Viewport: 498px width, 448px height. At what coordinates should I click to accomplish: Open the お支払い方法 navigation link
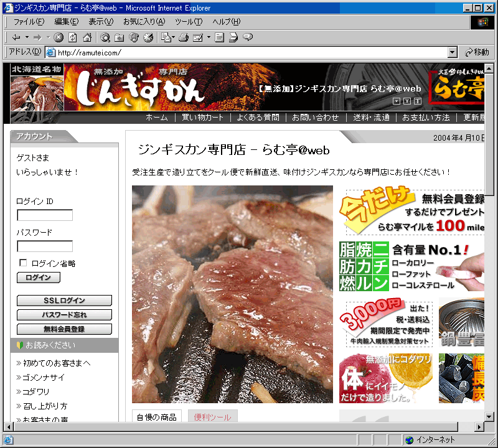tap(426, 118)
